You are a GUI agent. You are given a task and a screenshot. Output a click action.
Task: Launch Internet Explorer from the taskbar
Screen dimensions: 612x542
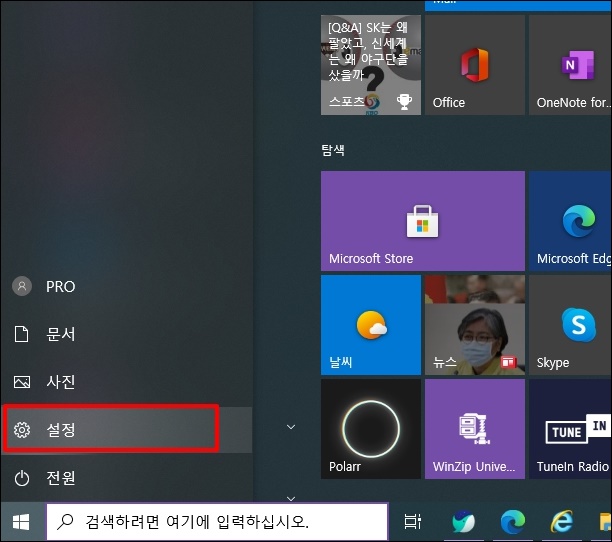tap(562, 522)
